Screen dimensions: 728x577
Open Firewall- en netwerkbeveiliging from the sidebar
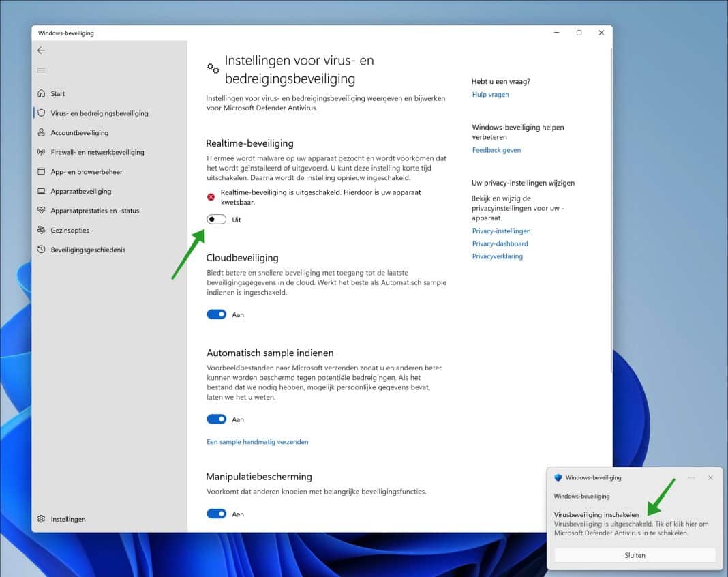pos(42,152)
